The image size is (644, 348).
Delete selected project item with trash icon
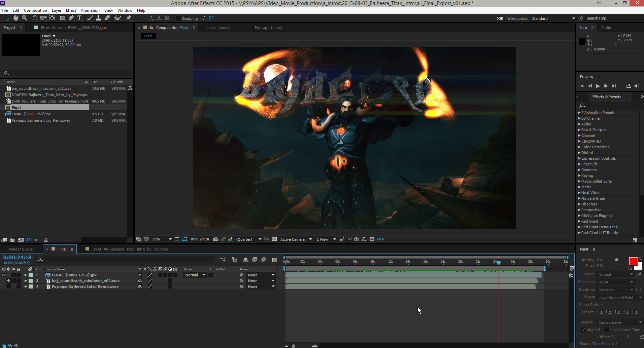coord(46,240)
